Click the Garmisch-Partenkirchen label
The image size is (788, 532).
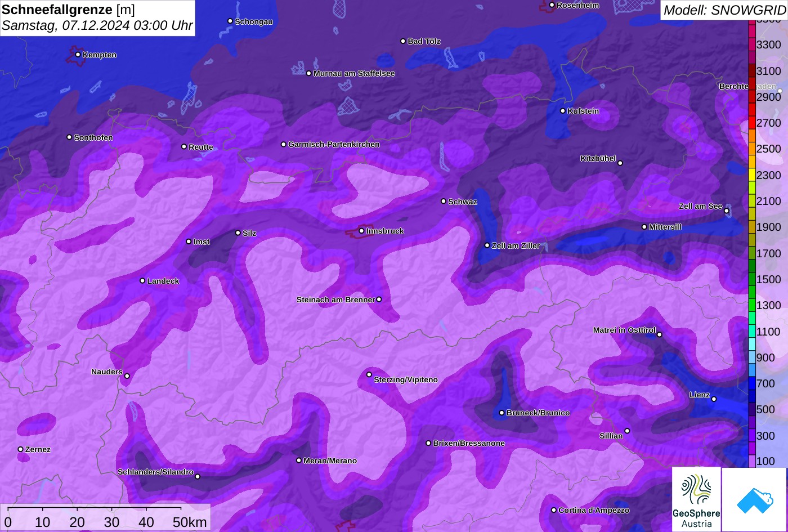pos(334,144)
